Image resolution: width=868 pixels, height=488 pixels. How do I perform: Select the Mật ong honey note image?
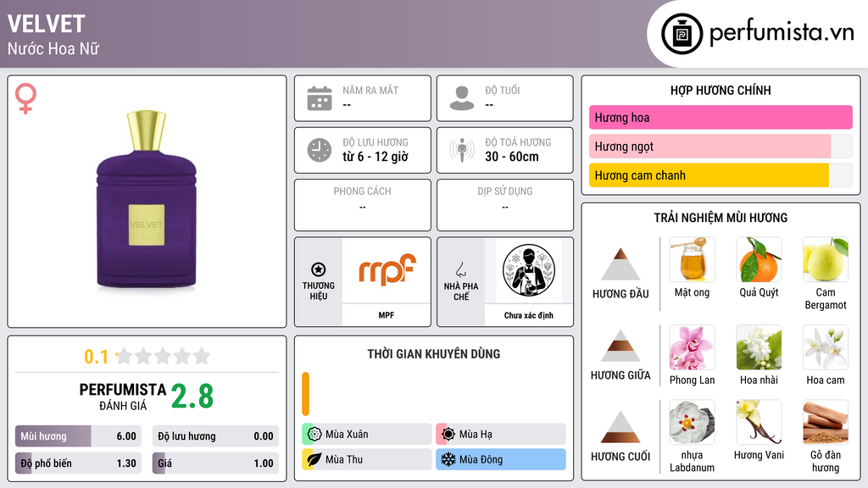click(x=692, y=259)
